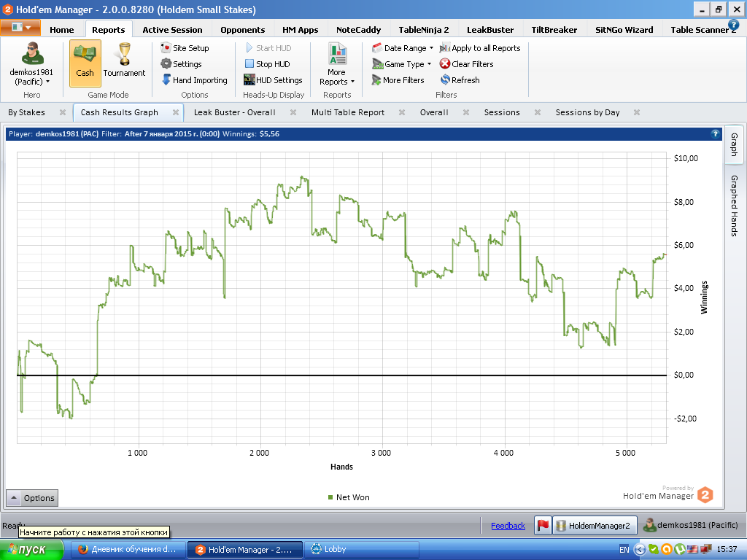The width and height of the screenshot is (747, 560).
Task: Open the Table Scanner 2 tab
Action: [x=700, y=29]
